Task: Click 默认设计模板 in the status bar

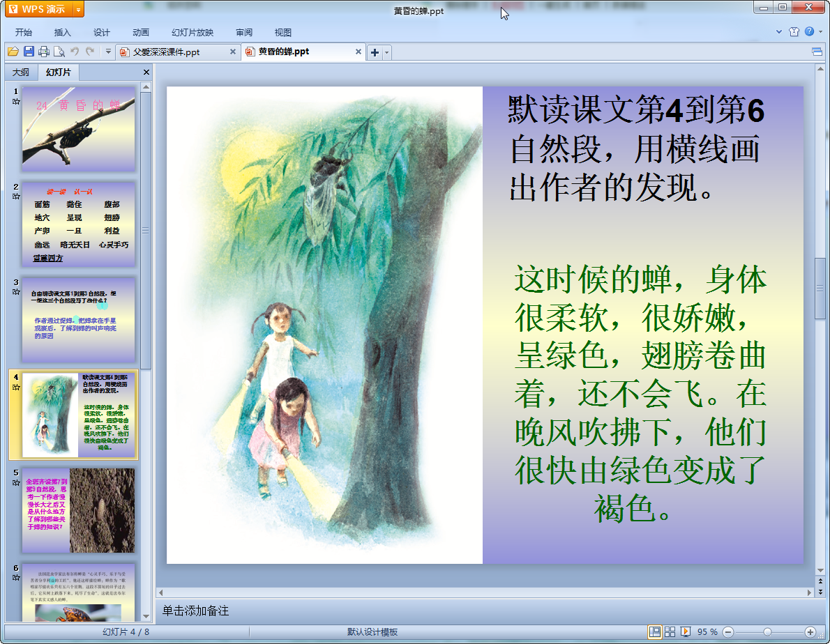Action: [372, 632]
